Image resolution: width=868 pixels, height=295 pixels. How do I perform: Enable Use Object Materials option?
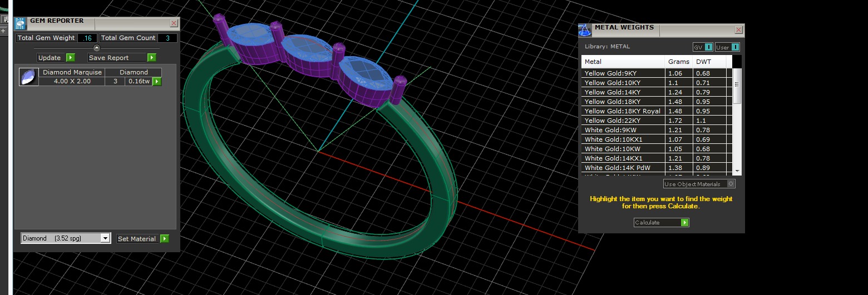699,184
